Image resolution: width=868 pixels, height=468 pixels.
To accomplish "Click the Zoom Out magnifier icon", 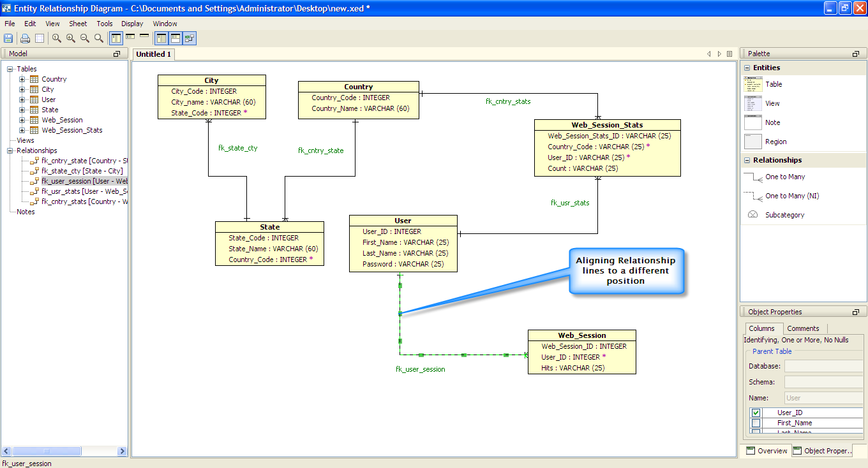I will click(x=85, y=38).
